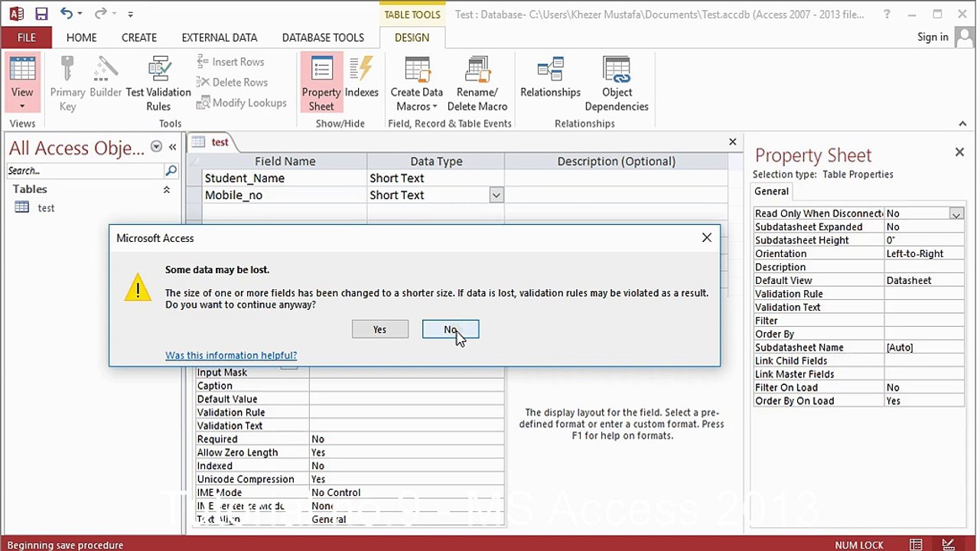
Task: Click the Indexed property value No
Action: [x=406, y=466]
